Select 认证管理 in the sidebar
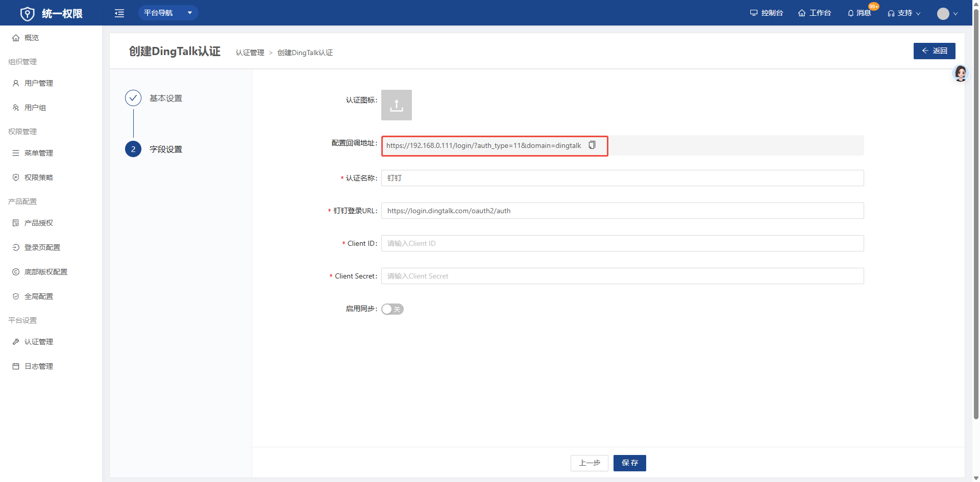This screenshot has width=980, height=482. (x=39, y=342)
